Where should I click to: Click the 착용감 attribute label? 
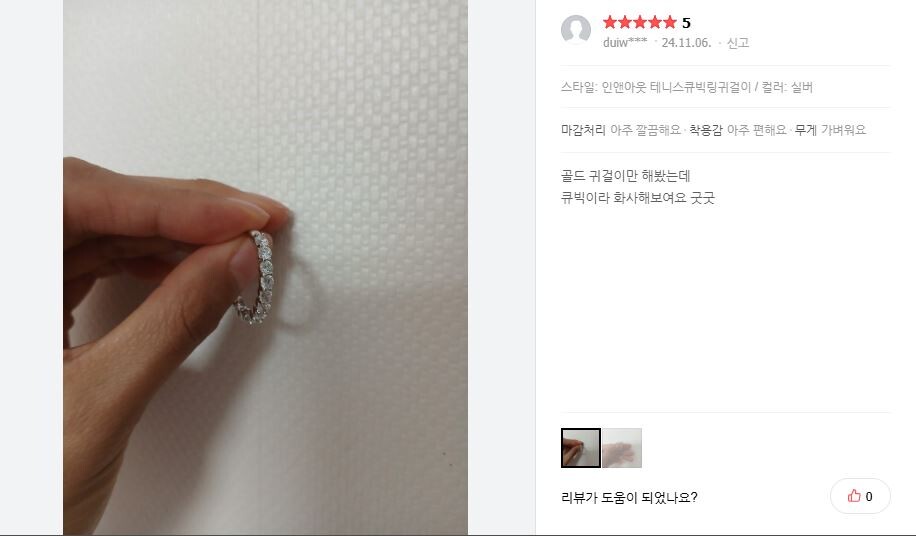tap(706, 130)
